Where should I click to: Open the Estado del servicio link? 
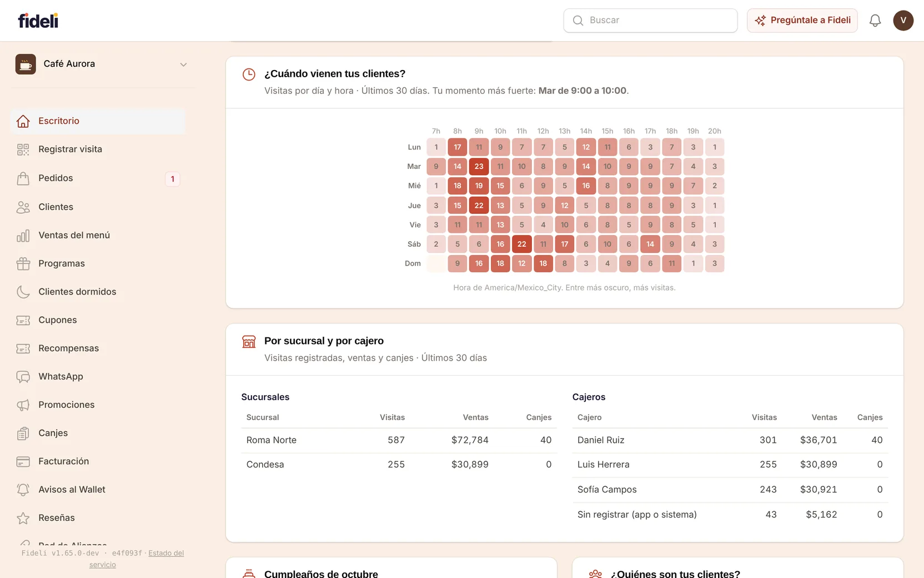tap(137, 559)
